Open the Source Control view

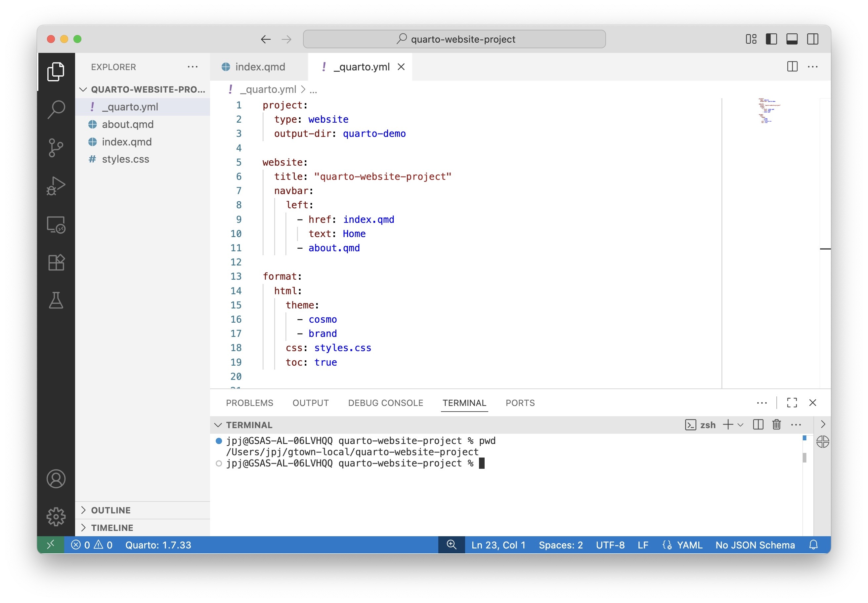point(56,147)
